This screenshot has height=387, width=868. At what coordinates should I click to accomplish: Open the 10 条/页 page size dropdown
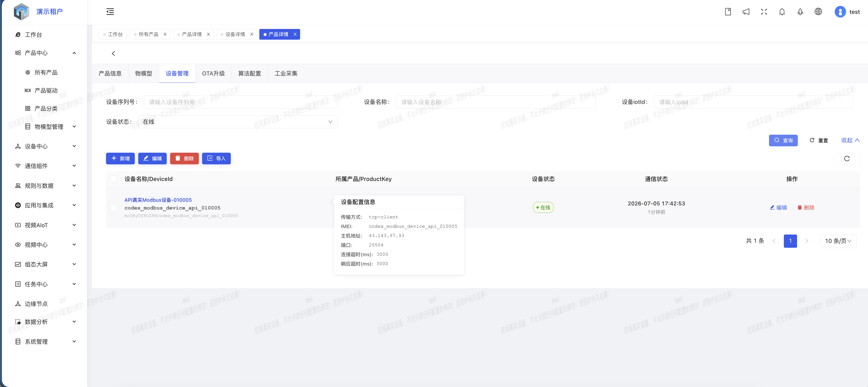coord(838,241)
